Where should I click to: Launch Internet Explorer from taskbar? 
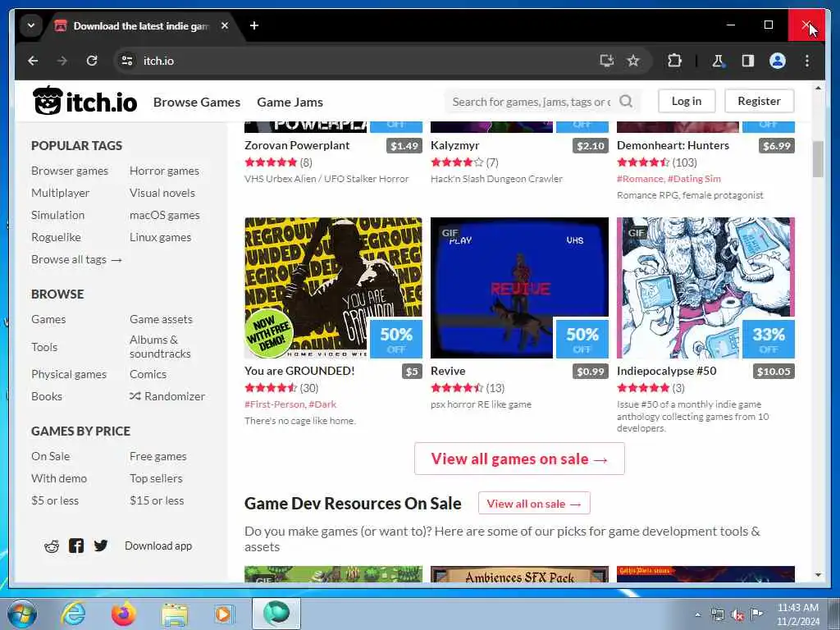[73, 614]
